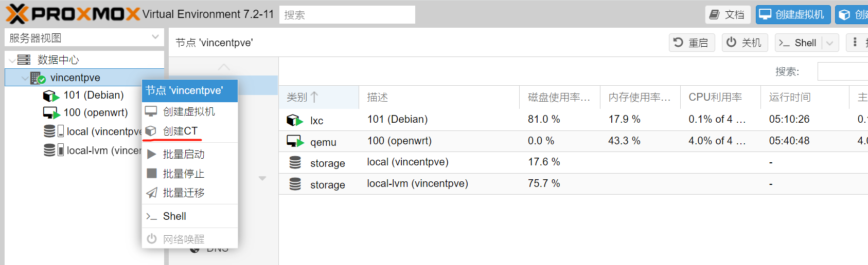Click the Proxmox logo icon
The width and height of the screenshot is (868, 265).
pos(17,14)
